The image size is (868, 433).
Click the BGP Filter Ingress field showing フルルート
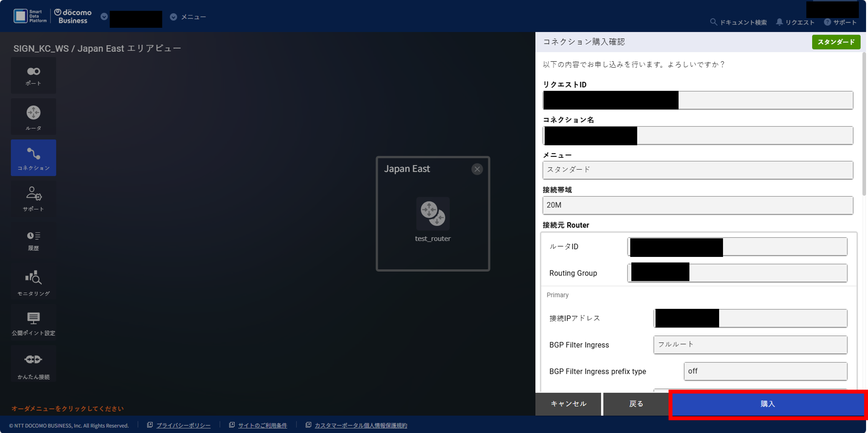(751, 345)
